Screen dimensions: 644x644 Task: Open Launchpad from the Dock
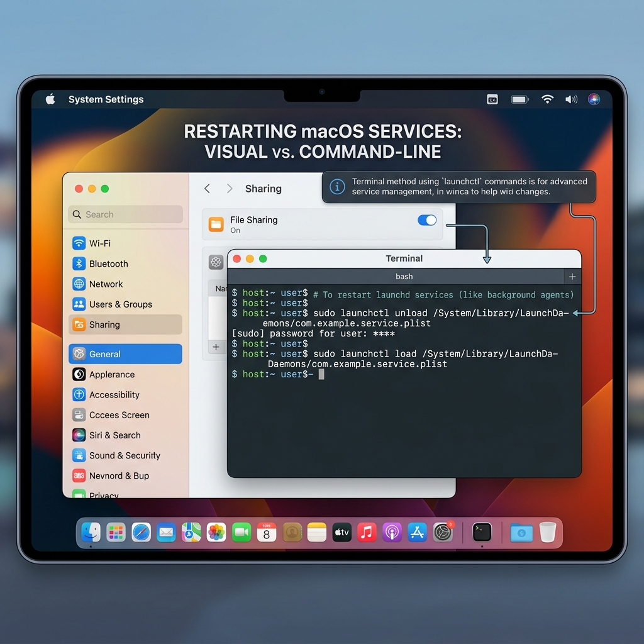(116, 533)
